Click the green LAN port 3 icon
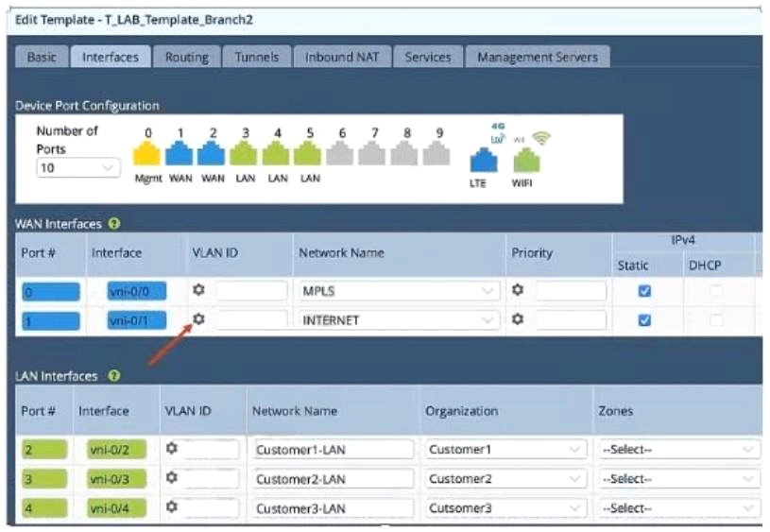Image resolution: width=770 pixels, height=532 pixels. [244, 154]
